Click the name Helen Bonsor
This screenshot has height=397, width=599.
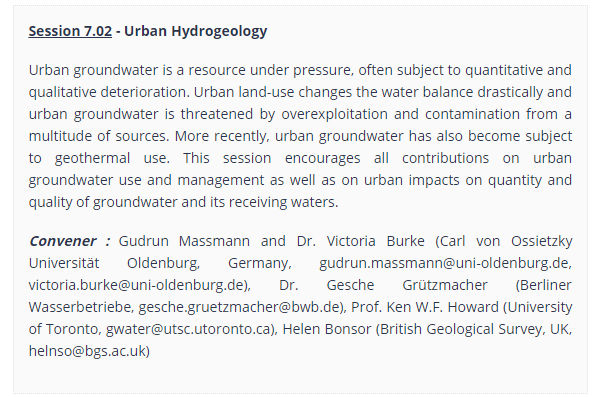point(327,329)
